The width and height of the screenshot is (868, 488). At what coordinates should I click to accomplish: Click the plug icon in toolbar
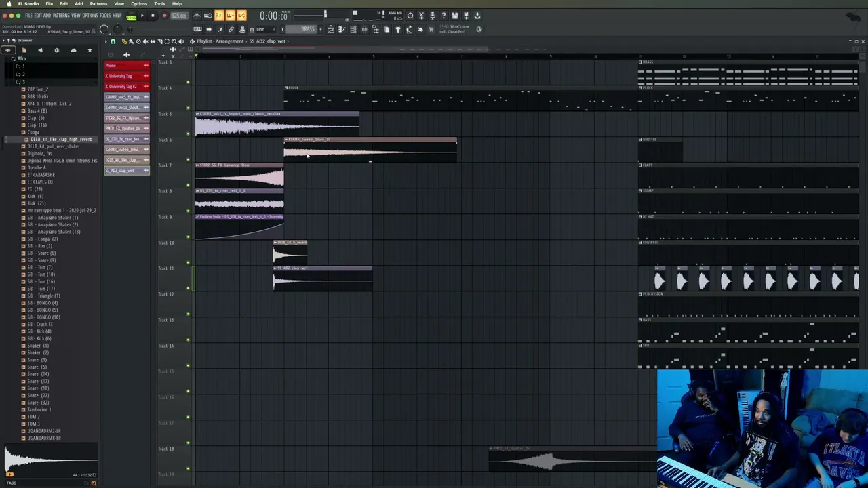click(x=398, y=29)
